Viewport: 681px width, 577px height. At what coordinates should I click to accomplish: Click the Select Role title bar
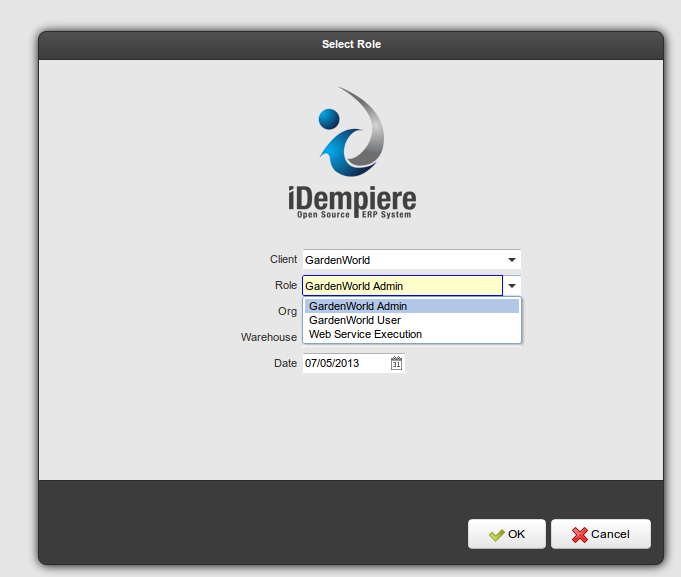pos(351,44)
